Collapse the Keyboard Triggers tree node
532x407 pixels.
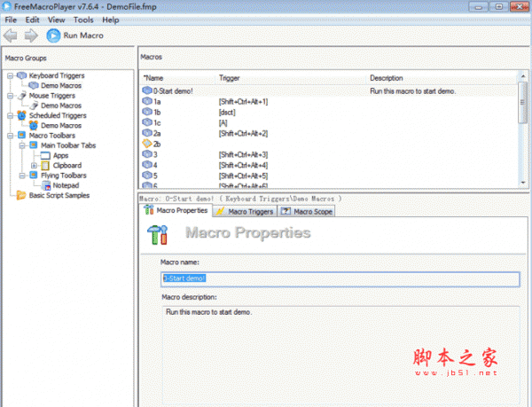click(10, 75)
